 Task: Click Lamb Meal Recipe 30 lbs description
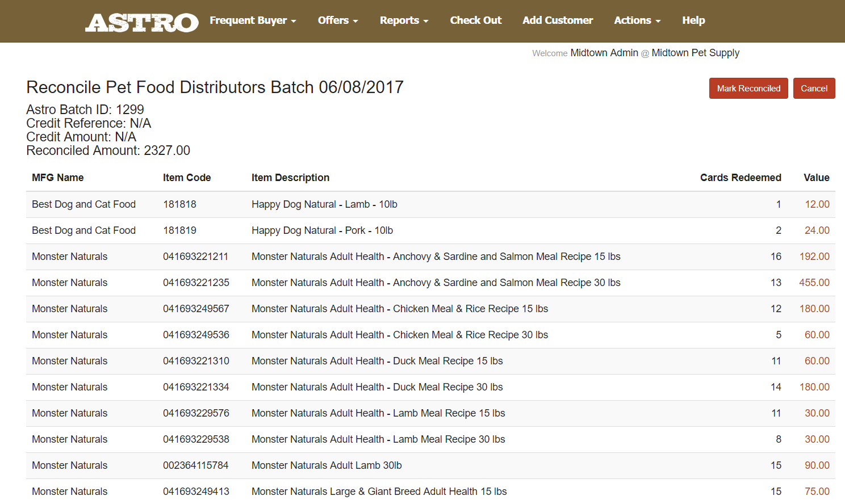[x=379, y=439]
